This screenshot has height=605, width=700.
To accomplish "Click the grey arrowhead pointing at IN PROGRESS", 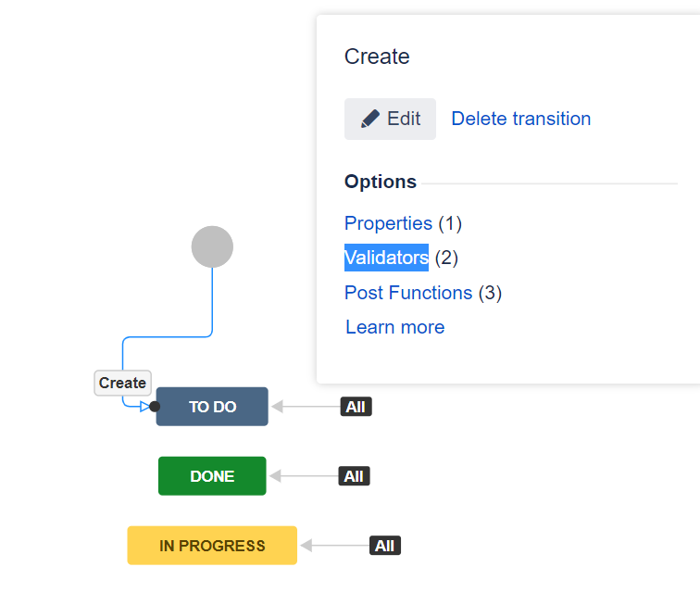I will click(x=306, y=545).
